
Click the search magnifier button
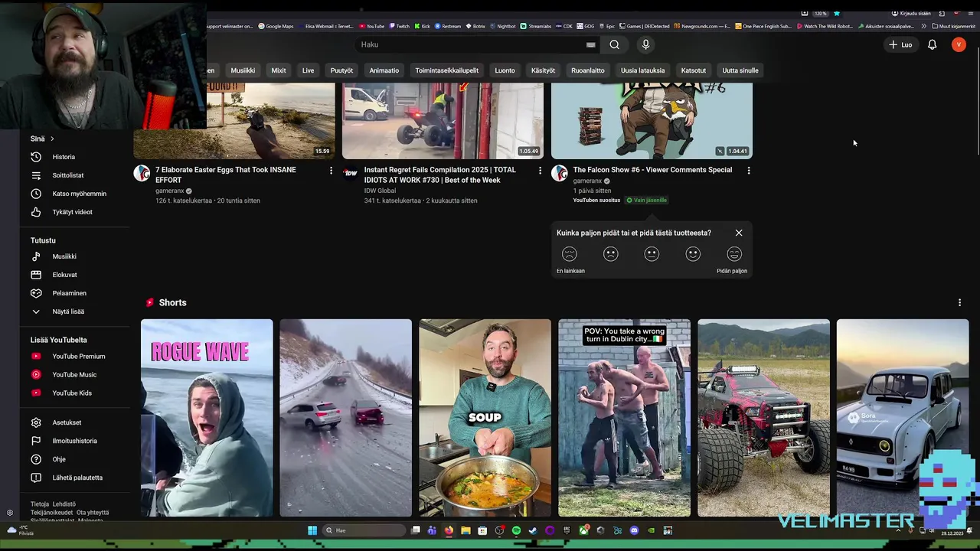pos(614,44)
